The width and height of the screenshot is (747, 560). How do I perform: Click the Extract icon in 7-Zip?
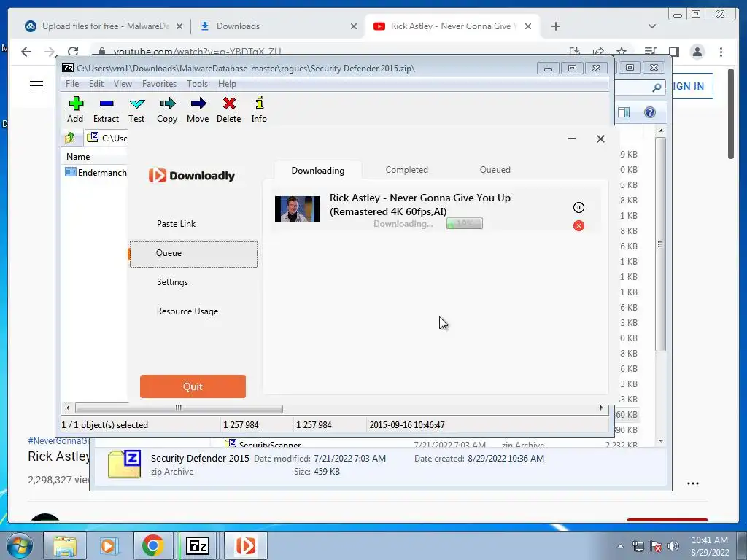tap(106, 109)
